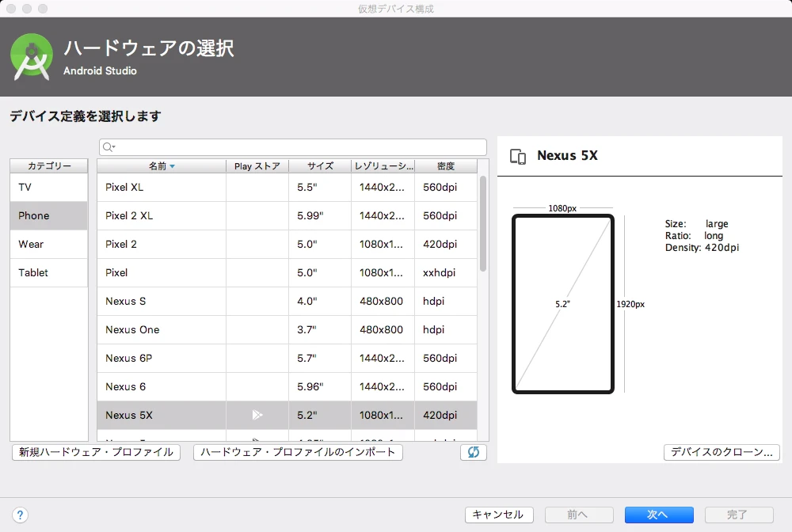Select the Phone category

coord(49,215)
